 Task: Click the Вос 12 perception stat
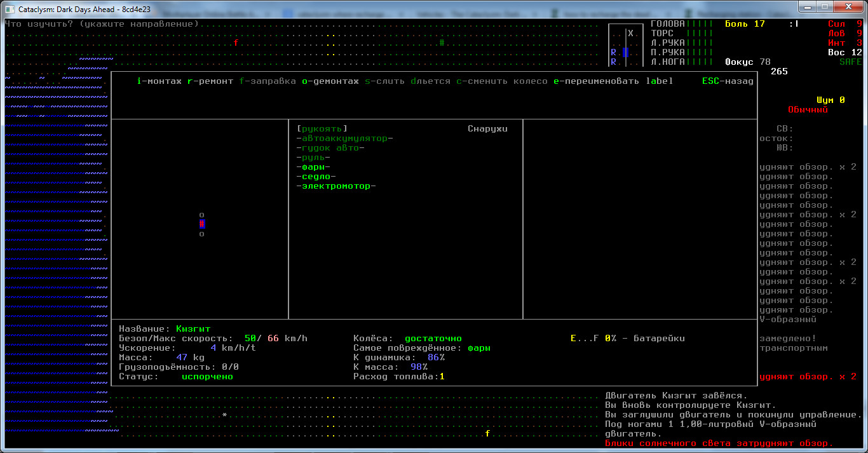[x=845, y=52]
